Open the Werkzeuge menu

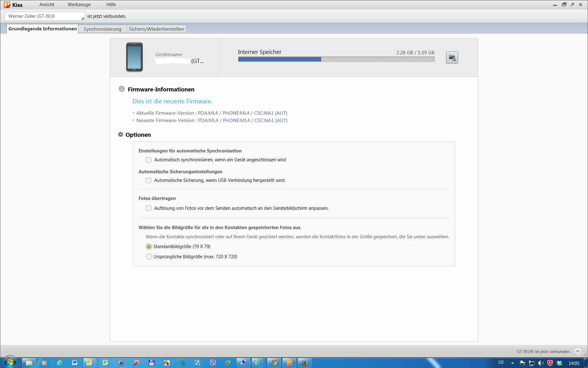79,5
